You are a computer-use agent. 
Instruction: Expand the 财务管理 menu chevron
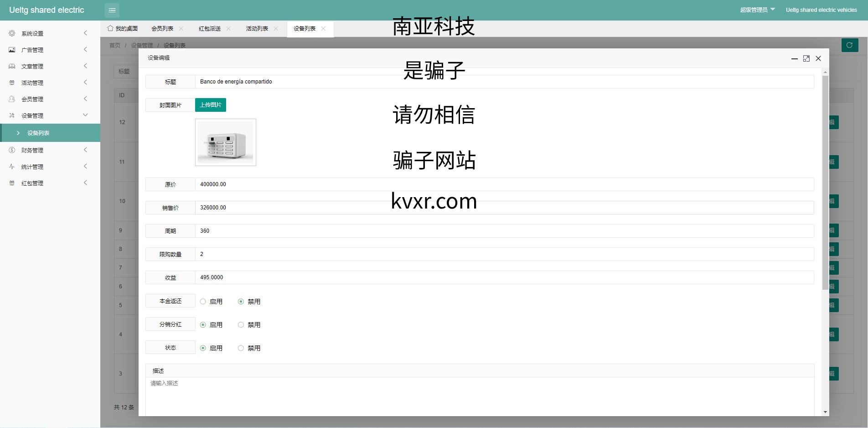click(x=85, y=150)
